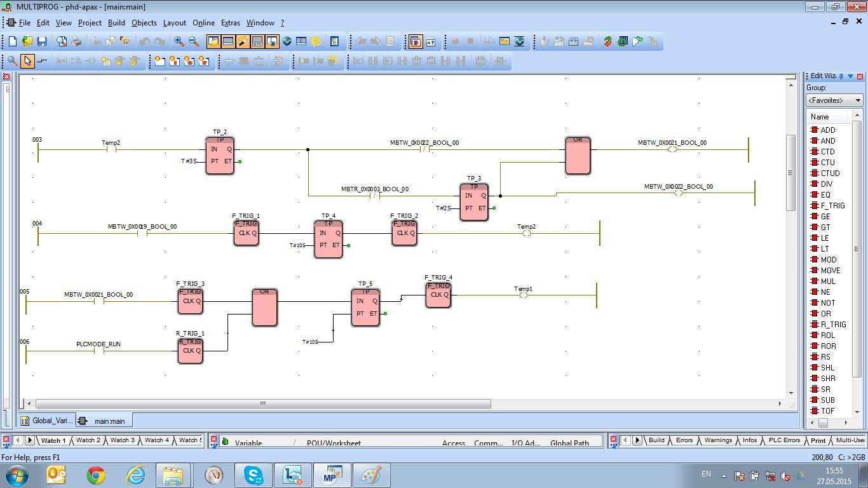Toggle the Project Tree window button
The width and height of the screenshot is (868, 488).
[x=213, y=41]
